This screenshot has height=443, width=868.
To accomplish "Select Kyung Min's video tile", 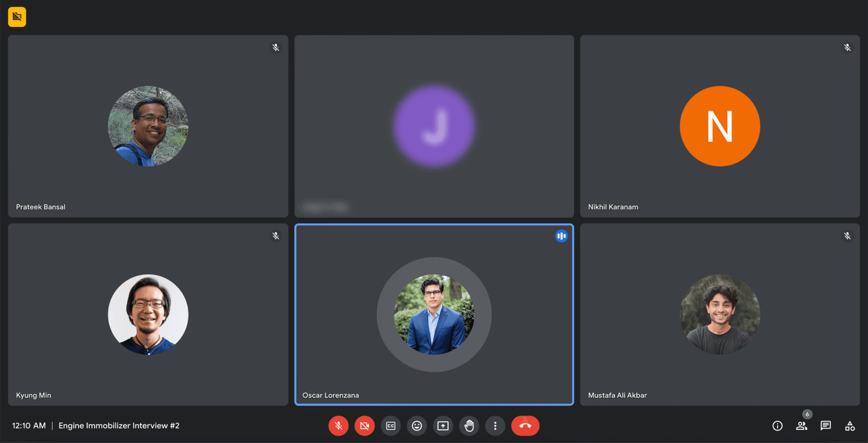I will (148, 314).
